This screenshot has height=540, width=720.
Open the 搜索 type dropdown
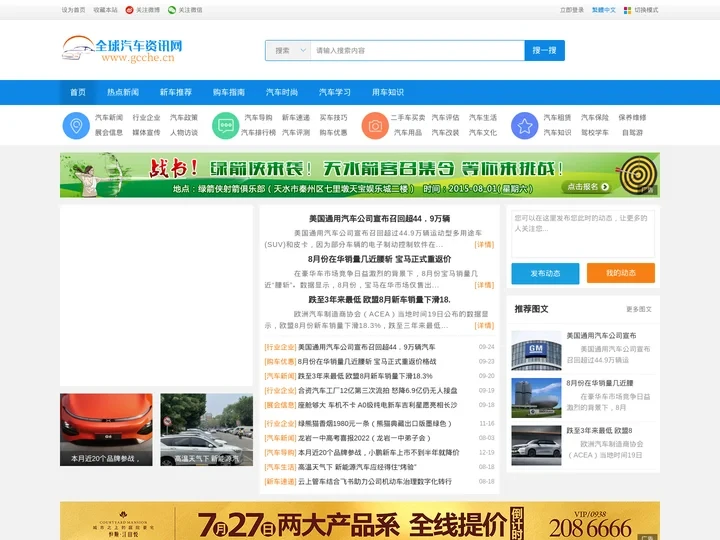point(288,51)
